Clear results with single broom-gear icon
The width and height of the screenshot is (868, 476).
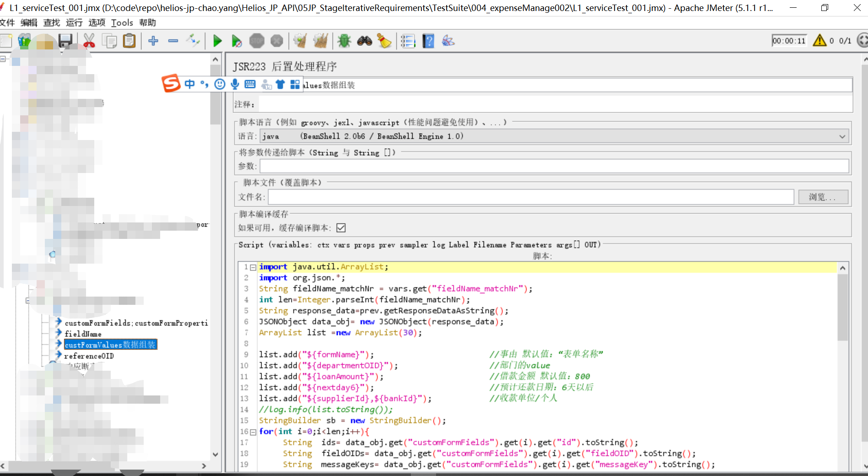coord(300,41)
